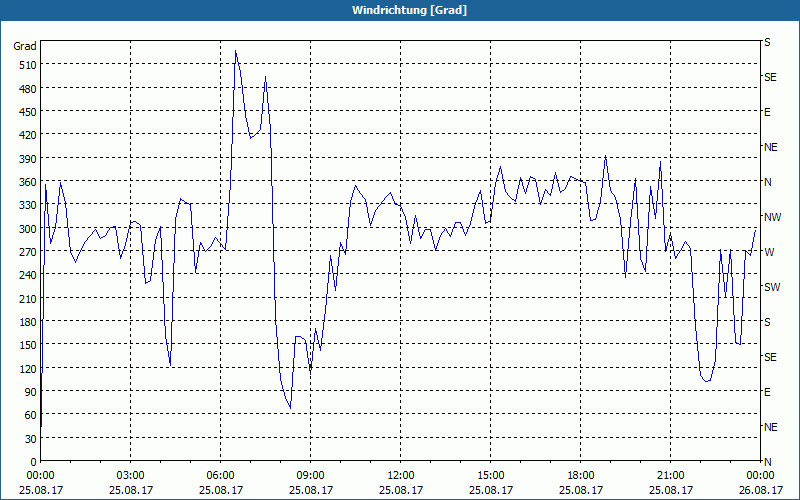The width and height of the screenshot is (800, 500).
Task: Click the NE compass label near 390
Action: pyautogui.click(x=770, y=147)
